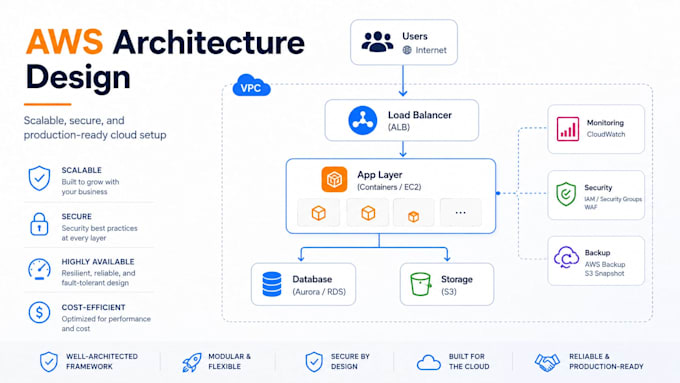The width and height of the screenshot is (680, 383).
Task: Click the green Security shield icon
Action: click(566, 194)
